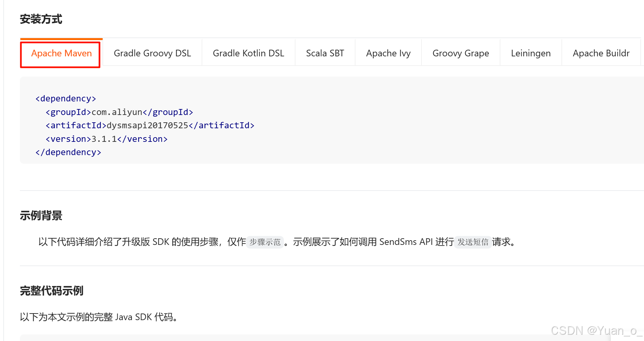Switch to Gradle Groovy DSL tab
The image size is (644, 341).
(153, 53)
